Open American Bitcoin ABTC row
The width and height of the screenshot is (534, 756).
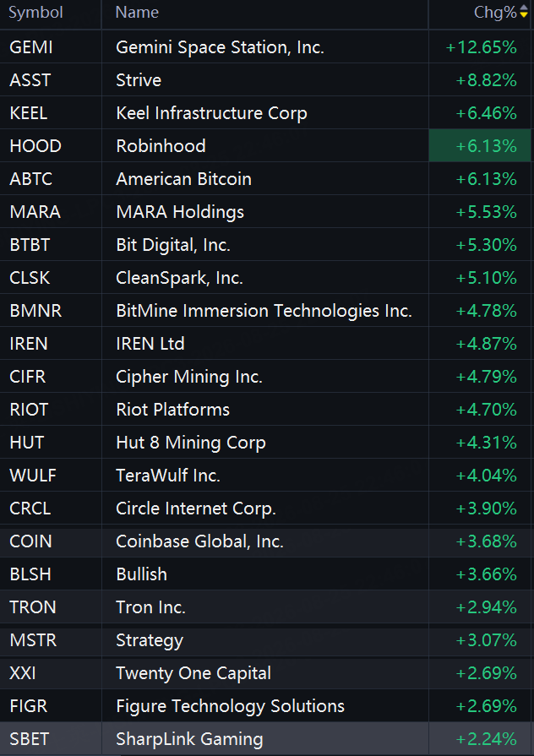(265, 179)
